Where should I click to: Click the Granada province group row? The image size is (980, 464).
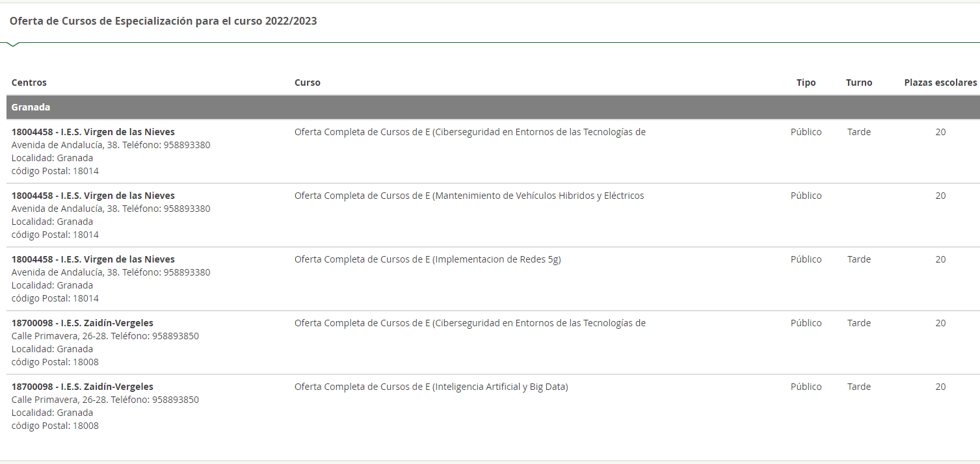pos(31,107)
